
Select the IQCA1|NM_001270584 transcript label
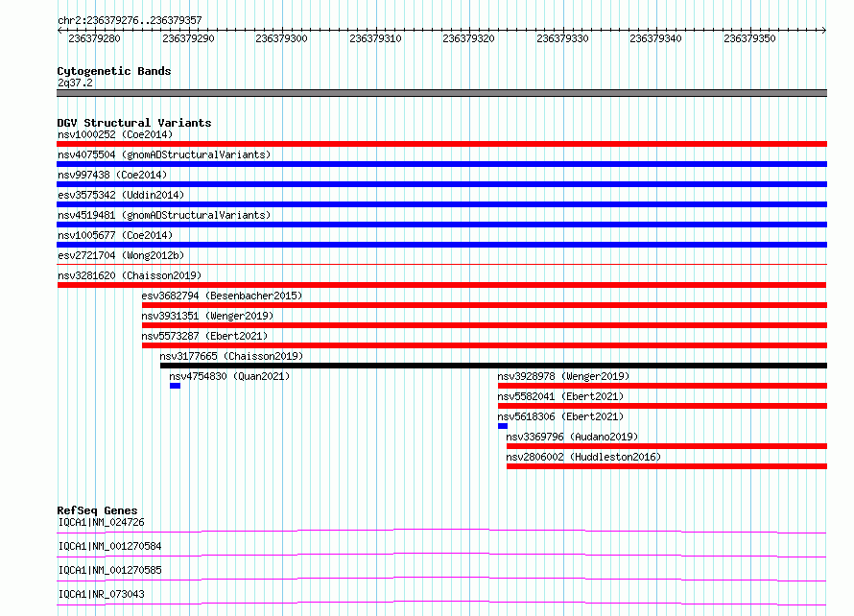(x=109, y=546)
